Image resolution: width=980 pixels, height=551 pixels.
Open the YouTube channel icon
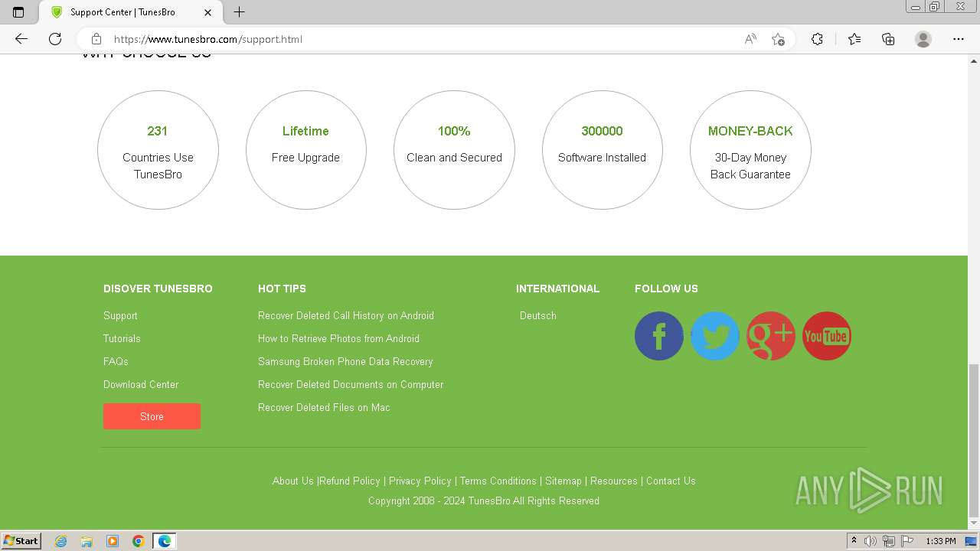click(x=826, y=336)
